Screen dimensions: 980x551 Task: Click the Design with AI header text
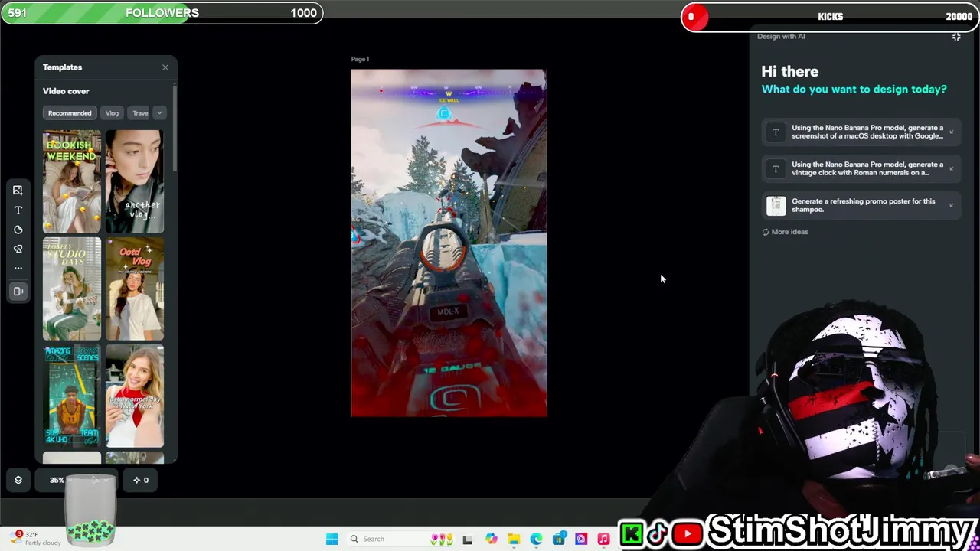click(x=781, y=37)
